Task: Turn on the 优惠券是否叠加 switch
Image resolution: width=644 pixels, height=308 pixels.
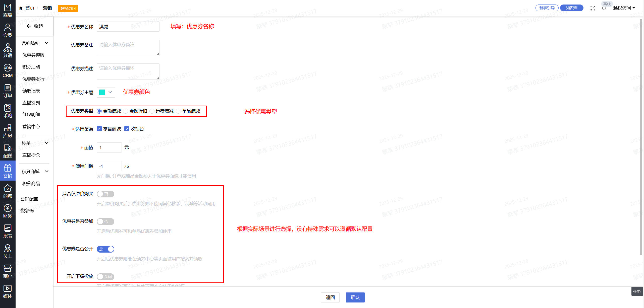Action: pyautogui.click(x=105, y=221)
